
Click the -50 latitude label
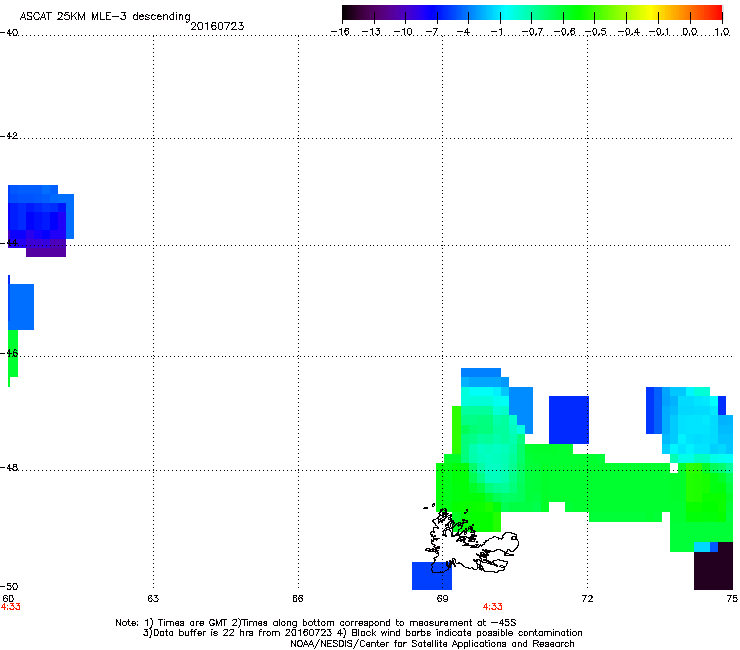point(9,586)
